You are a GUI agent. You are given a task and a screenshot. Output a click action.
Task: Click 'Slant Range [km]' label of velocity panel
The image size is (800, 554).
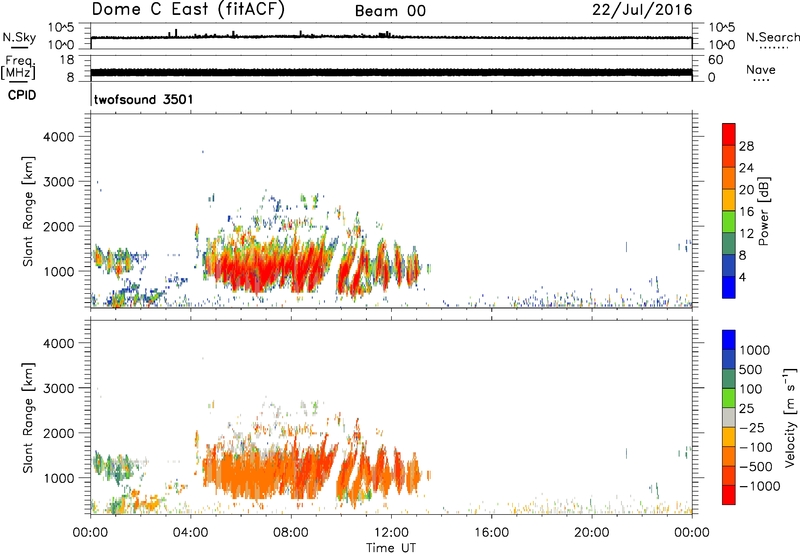(28, 418)
